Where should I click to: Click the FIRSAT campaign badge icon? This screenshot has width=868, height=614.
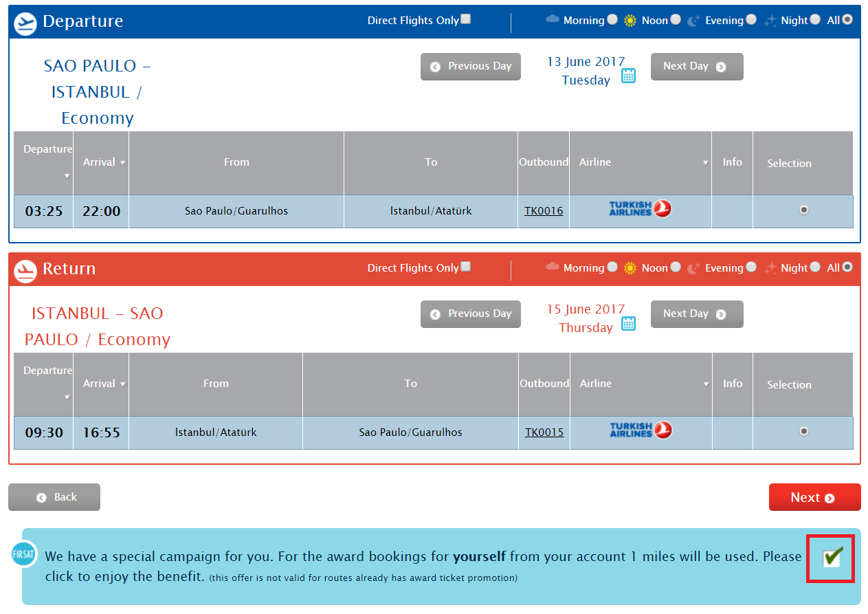tap(24, 554)
